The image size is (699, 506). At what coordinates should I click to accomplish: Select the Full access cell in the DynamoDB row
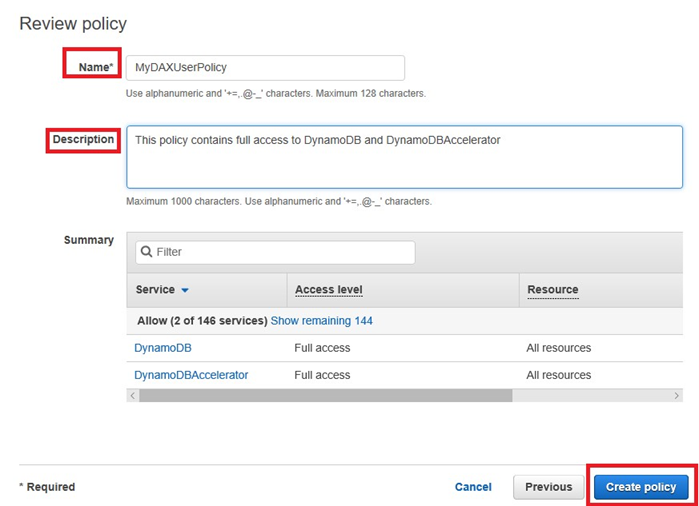click(322, 348)
